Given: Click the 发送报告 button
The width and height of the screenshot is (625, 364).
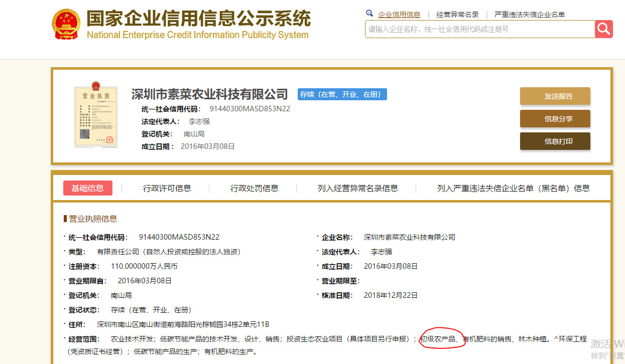Looking at the screenshot, I should 555,96.
